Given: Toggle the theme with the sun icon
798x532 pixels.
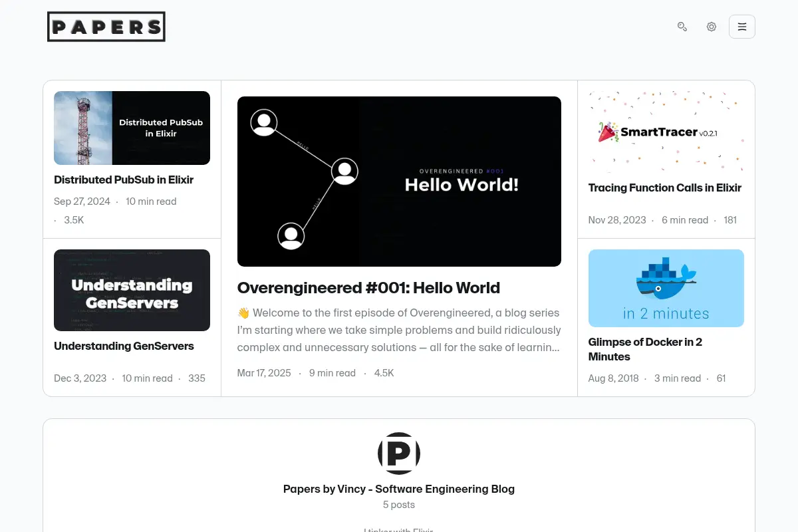Looking at the screenshot, I should pyautogui.click(x=712, y=27).
